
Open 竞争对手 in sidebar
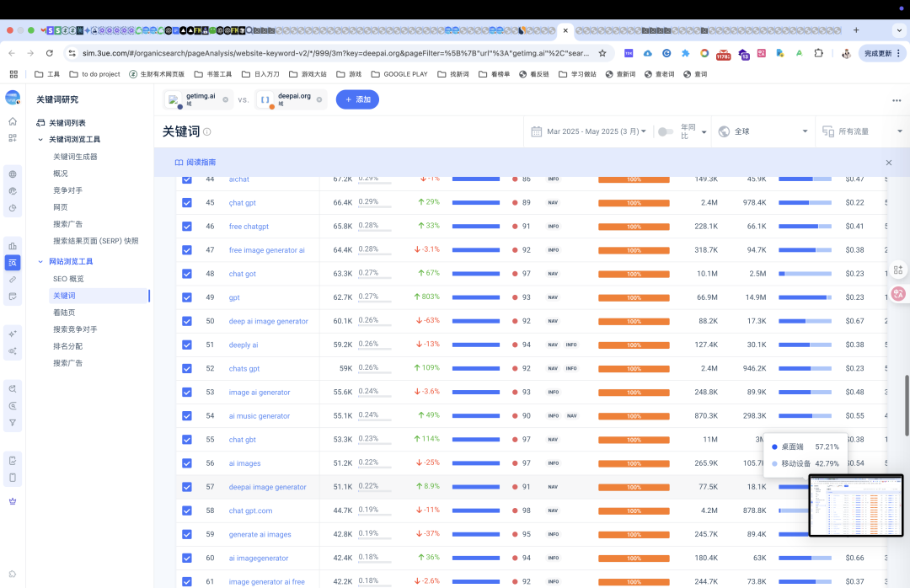[68, 190]
